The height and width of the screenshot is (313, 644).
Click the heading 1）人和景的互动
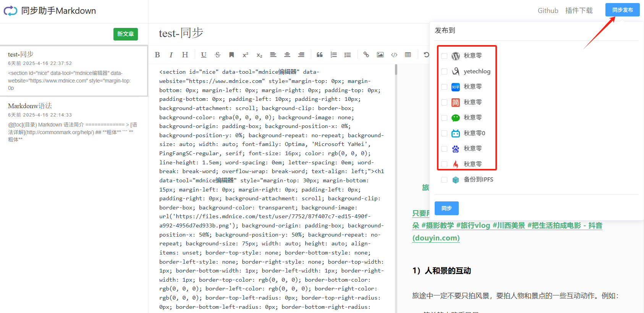[442, 271]
